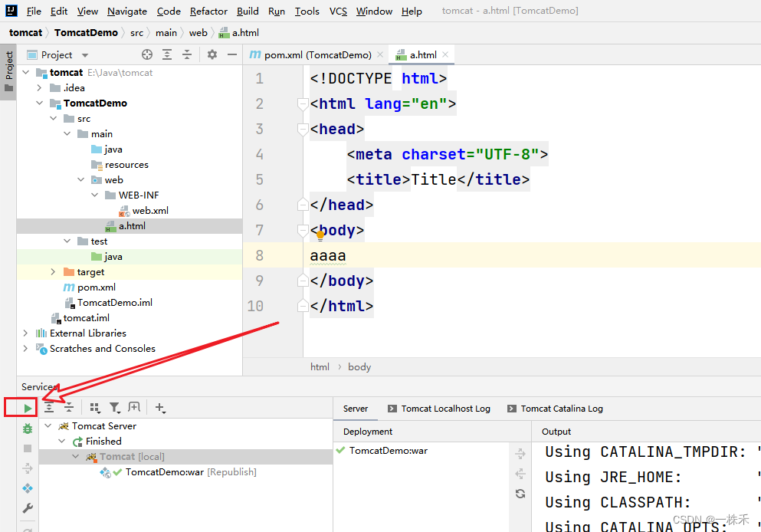Open the Build menu
Image resolution: width=761 pixels, height=532 pixels.
pyautogui.click(x=248, y=11)
